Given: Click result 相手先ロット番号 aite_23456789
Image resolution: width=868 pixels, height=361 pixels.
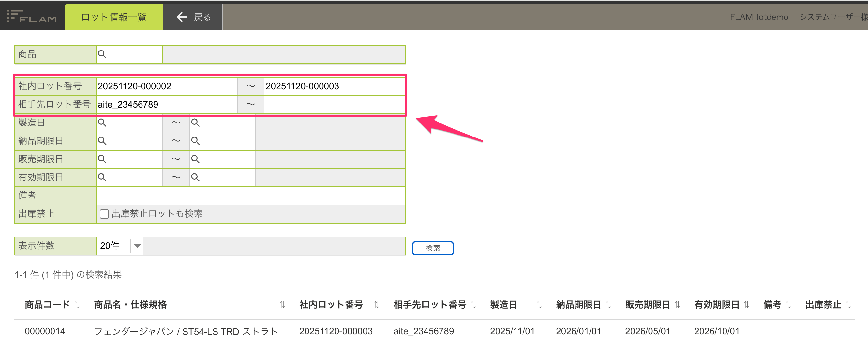Looking at the screenshot, I should pyautogui.click(x=424, y=331).
